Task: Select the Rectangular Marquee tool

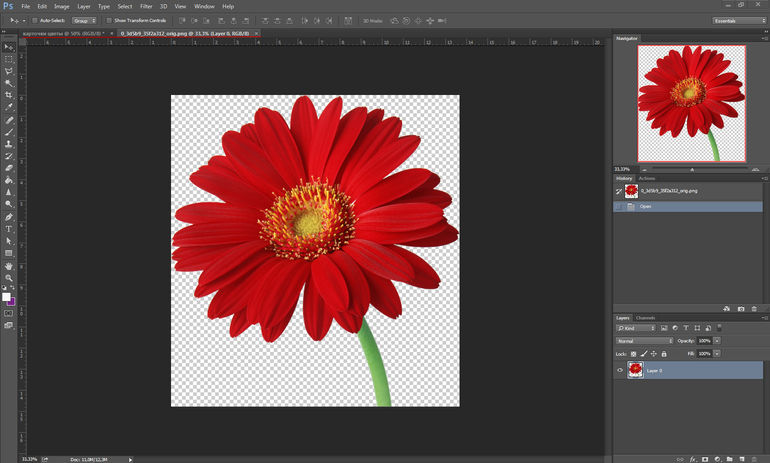Action: [9, 59]
